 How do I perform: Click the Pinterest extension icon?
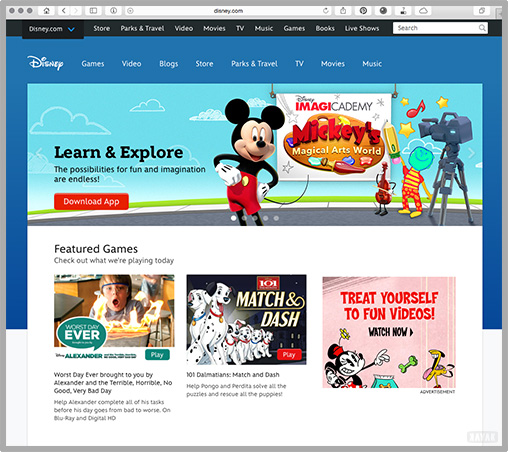click(363, 11)
